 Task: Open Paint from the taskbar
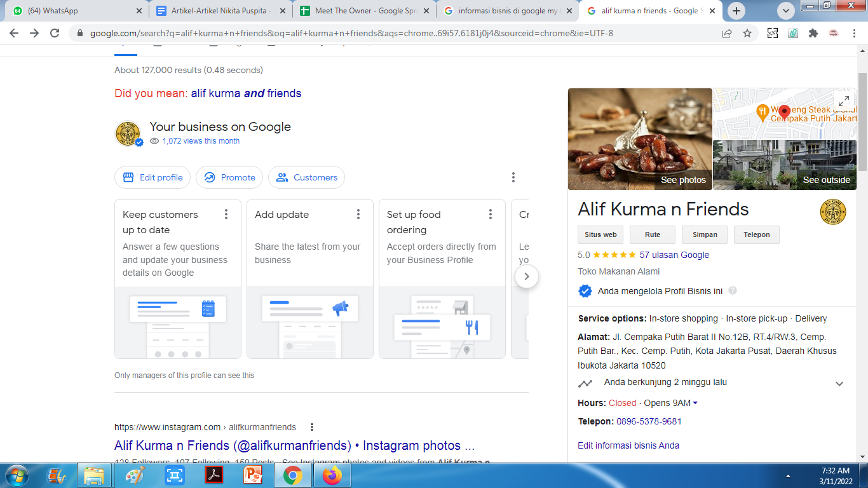coord(135,475)
